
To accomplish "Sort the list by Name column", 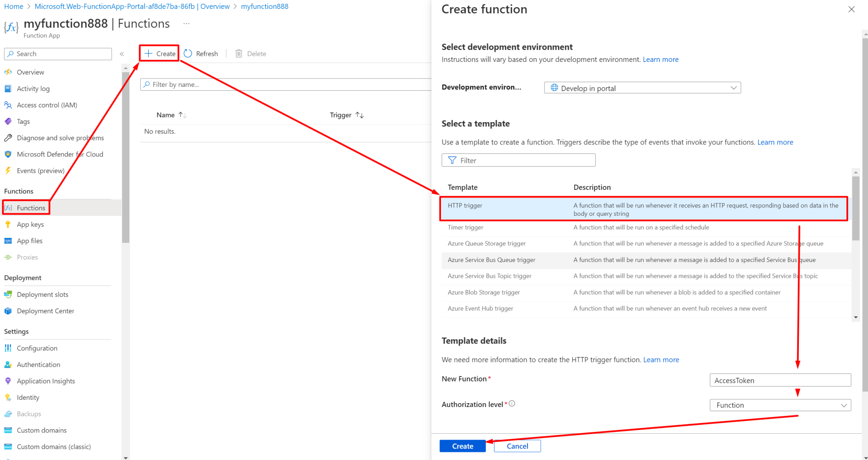I will (171, 115).
